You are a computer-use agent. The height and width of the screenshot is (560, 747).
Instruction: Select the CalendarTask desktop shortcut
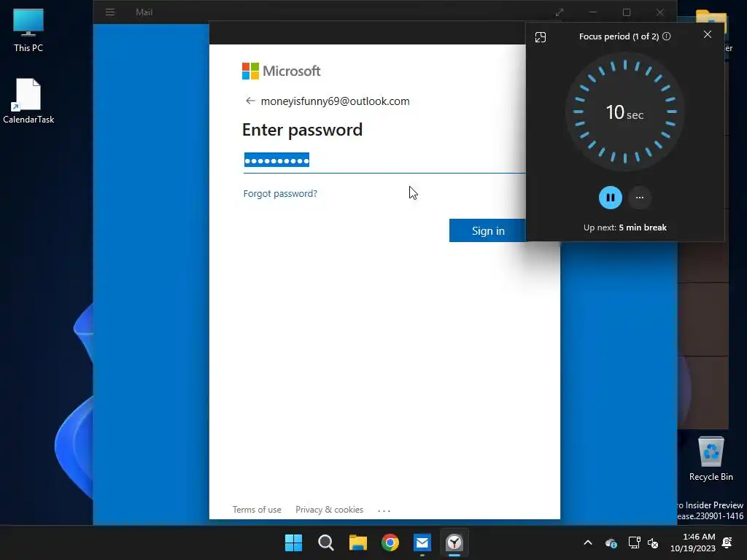tap(28, 101)
